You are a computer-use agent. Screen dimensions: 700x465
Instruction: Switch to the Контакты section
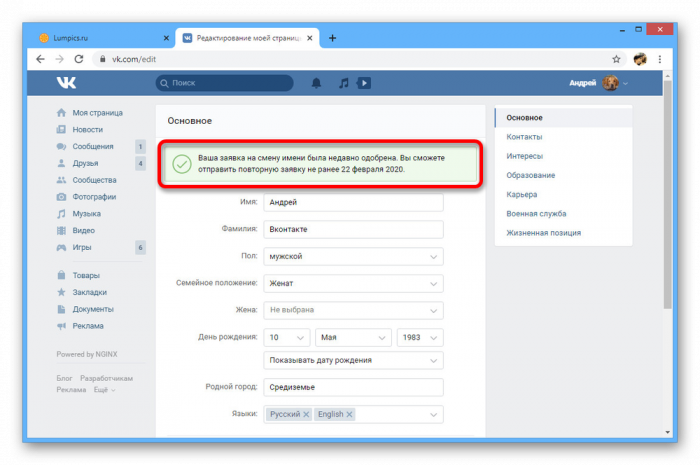point(525,137)
